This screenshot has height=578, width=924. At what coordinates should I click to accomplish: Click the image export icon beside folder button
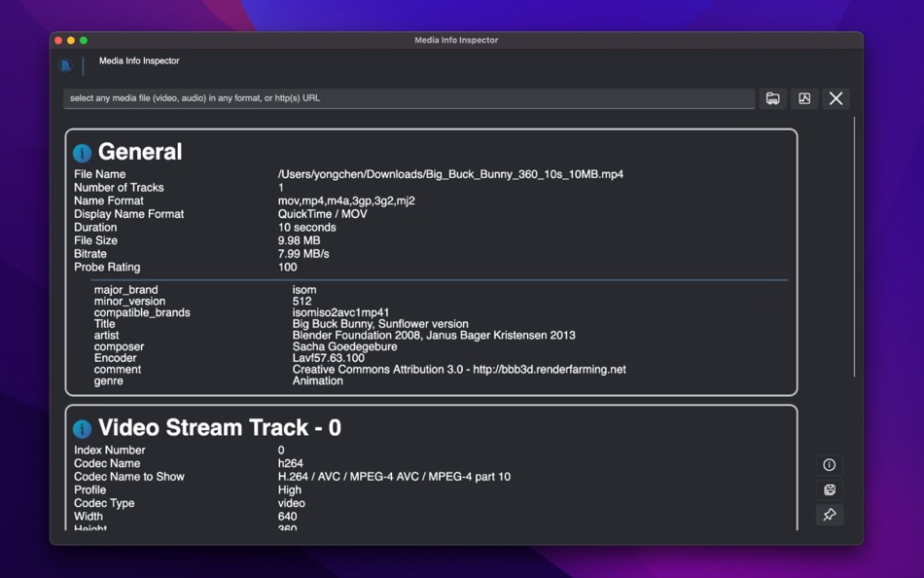[x=804, y=98]
